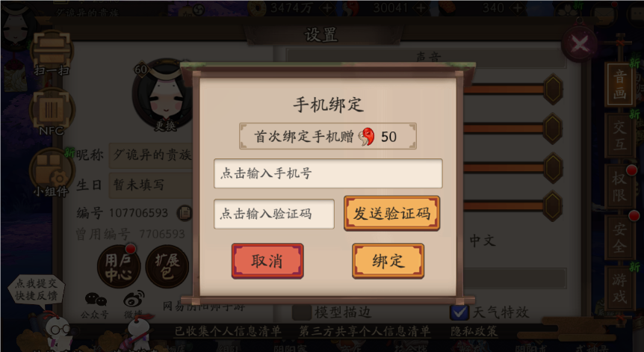The width and height of the screenshot is (644, 352).
Task: Toggle the 模型描边 checkbox
Action: pos(302,312)
